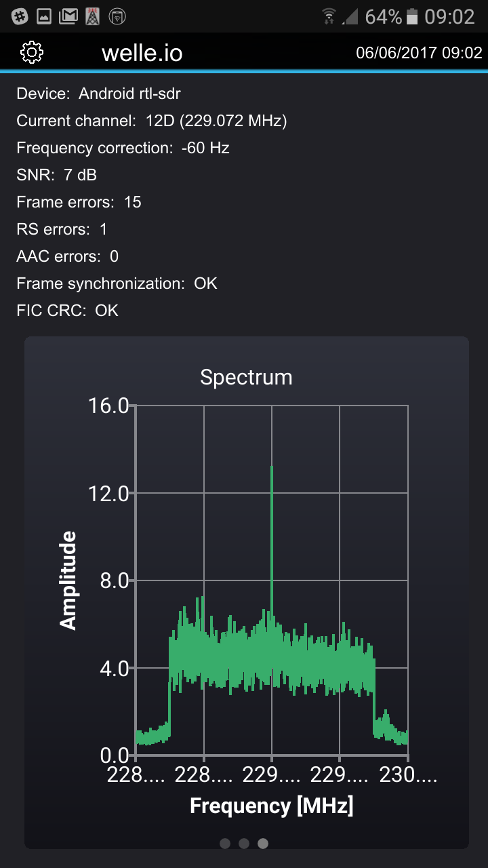Tap the Gmail notification icon
488x868 pixels.
point(68,16)
